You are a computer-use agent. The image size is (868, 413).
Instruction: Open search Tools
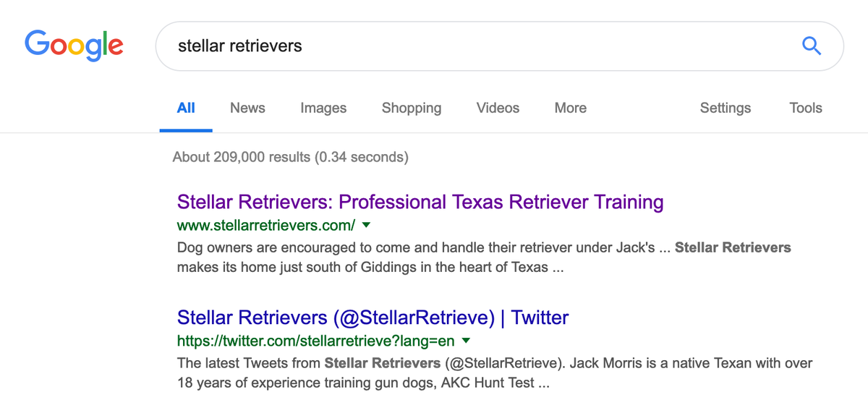pos(806,108)
